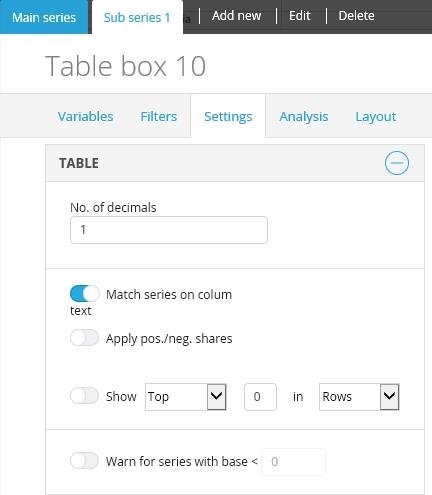Screen dimensions: 432x495
Task: Switch to Sub series 1 tab
Action: (137, 17)
